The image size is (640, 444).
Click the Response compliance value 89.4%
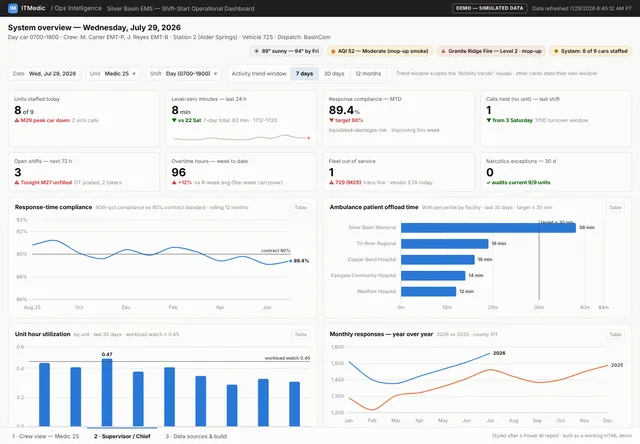pyautogui.click(x=344, y=111)
